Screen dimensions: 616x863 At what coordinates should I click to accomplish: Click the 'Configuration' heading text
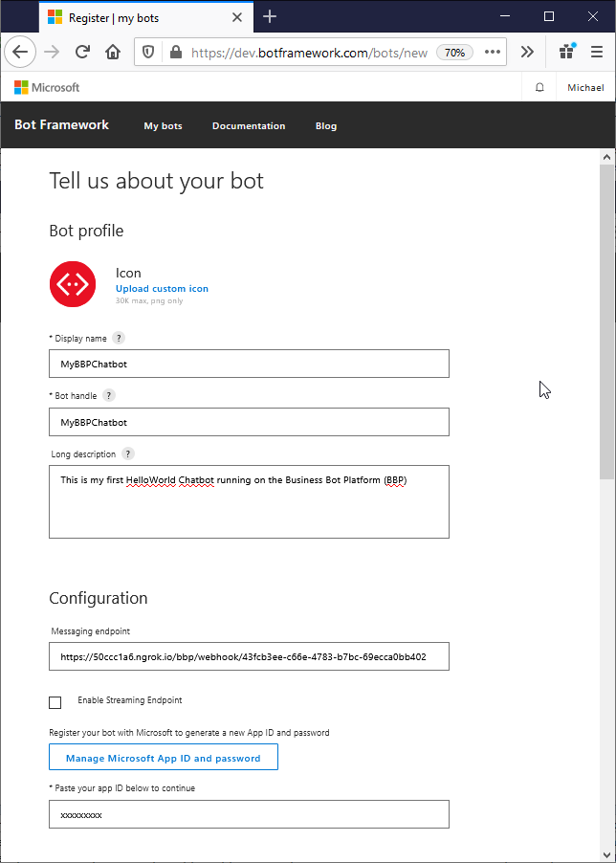pos(99,598)
